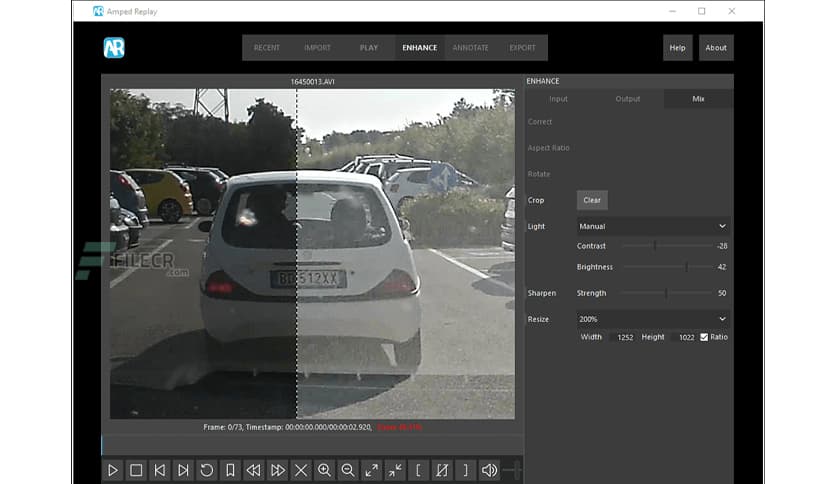Zoom in with the magnifier plus icon
The image size is (836, 484).
coord(324,470)
